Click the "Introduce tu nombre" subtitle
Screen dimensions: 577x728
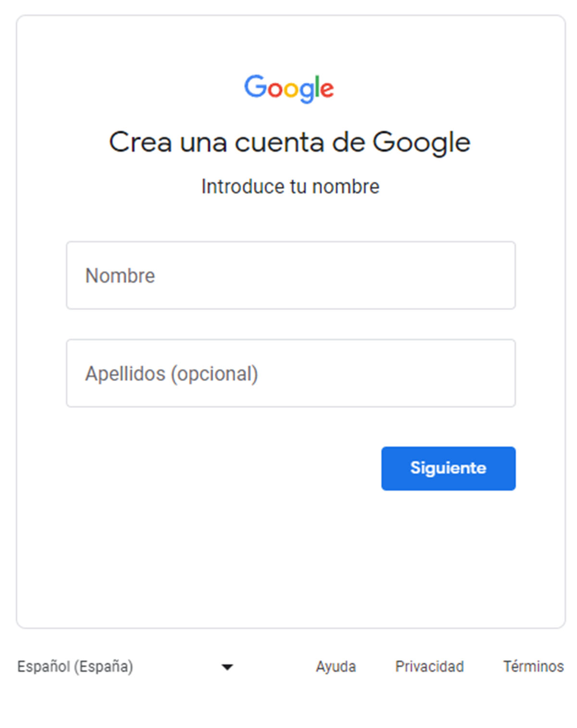click(290, 186)
